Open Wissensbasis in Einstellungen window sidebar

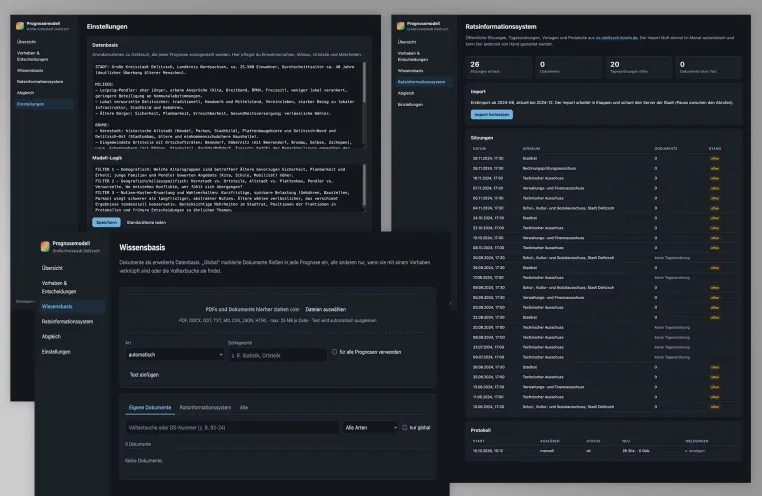[30, 70]
